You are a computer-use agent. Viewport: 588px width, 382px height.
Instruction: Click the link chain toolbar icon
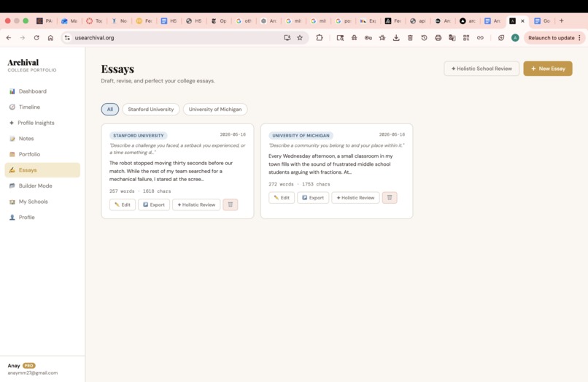(480, 38)
